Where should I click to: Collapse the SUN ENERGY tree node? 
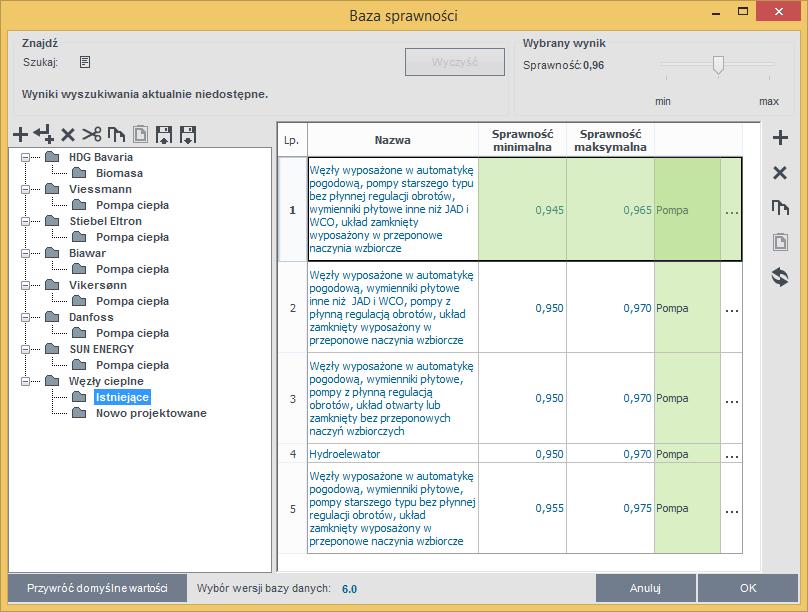tap(25, 349)
